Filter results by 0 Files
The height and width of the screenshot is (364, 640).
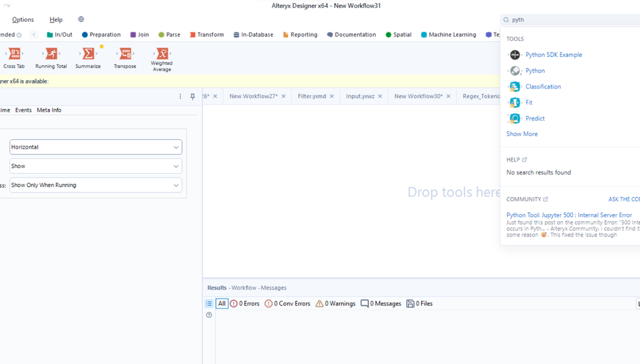[x=419, y=304]
